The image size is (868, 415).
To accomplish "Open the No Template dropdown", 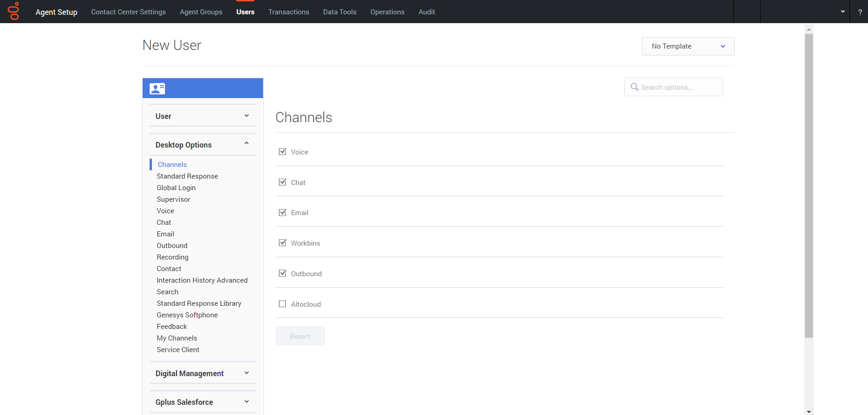I will tap(688, 46).
